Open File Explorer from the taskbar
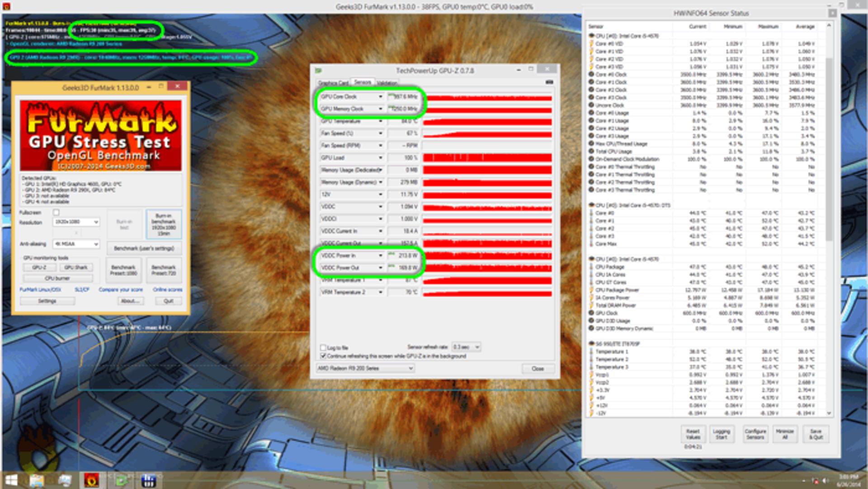This screenshot has width=868, height=489. pyautogui.click(x=37, y=480)
